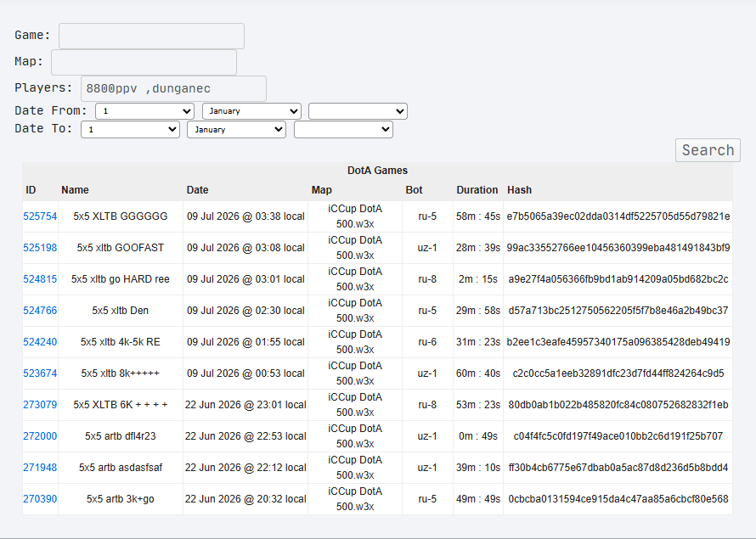The width and height of the screenshot is (756, 539).
Task: Open the Date From month dropdown
Action: [251, 111]
